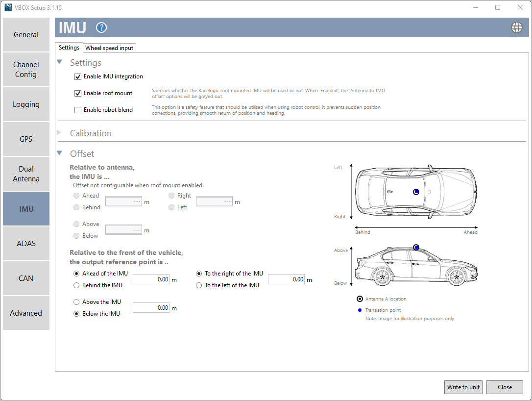Enable robot blend checkbox

click(x=78, y=110)
